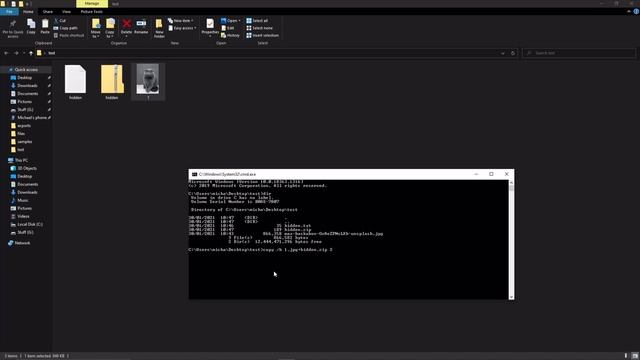Select Quick access in navigation pane
This screenshot has width=640, height=360.
click(26, 70)
